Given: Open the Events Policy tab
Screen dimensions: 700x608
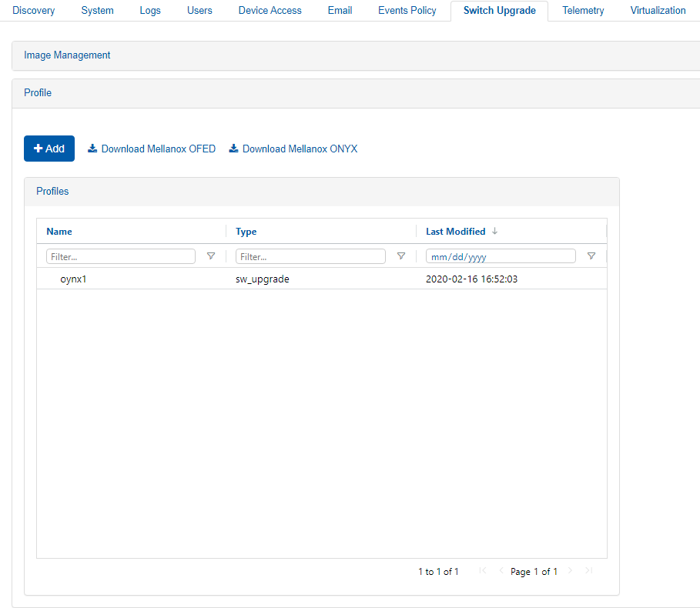Looking at the screenshot, I should (407, 11).
